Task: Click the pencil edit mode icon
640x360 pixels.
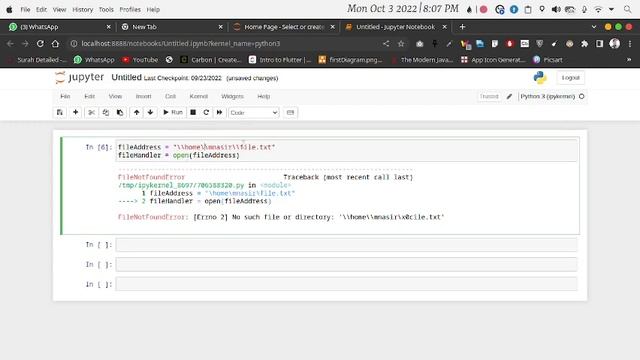Action: coord(509,96)
